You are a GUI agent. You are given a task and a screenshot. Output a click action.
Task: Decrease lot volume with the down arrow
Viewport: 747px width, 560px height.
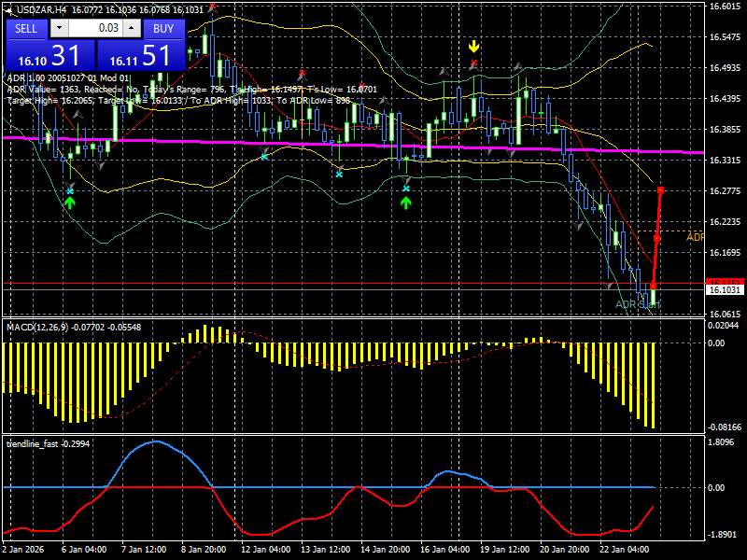tap(59, 28)
